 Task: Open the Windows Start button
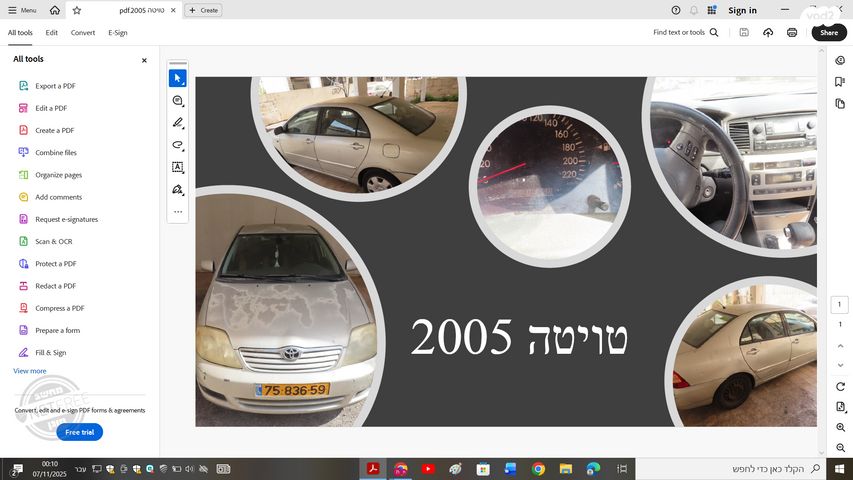(x=839, y=469)
